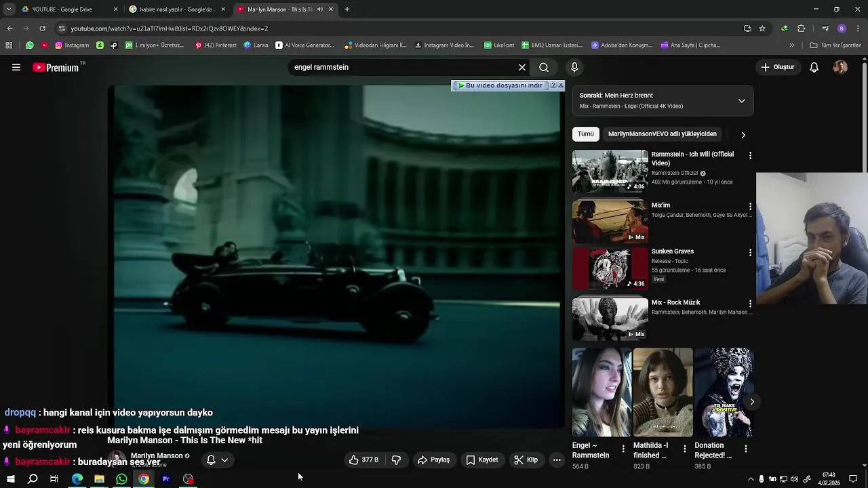Image resolution: width=868 pixels, height=488 pixels.
Task: Open Premiere Pro from taskbar
Action: tap(166, 479)
